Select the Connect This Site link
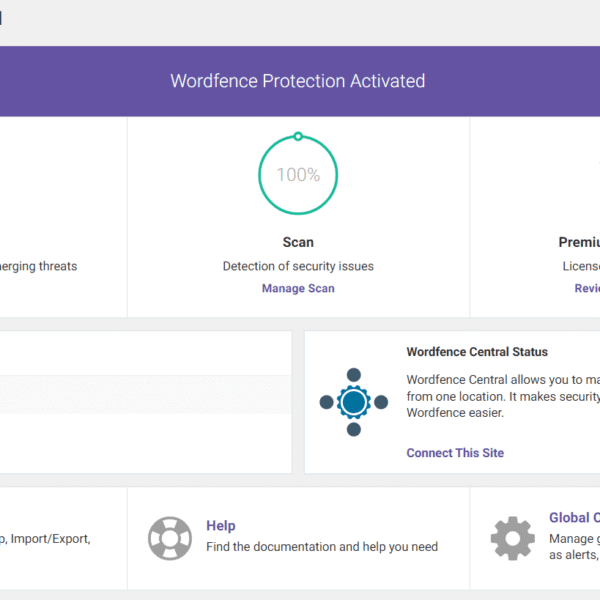This screenshot has width=600, height=600. pyautogui.click(x=455, y=453)
